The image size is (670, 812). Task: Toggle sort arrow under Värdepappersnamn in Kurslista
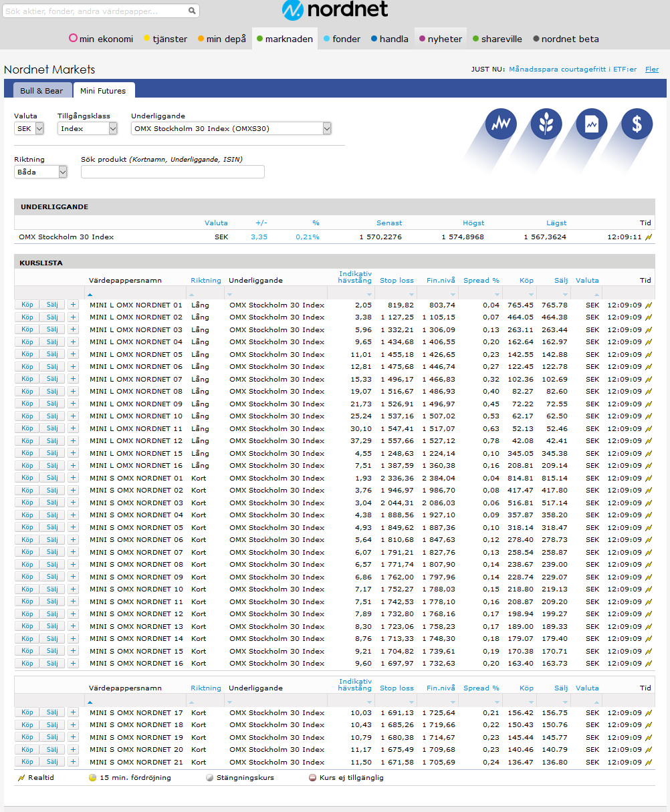pos(91,294)
